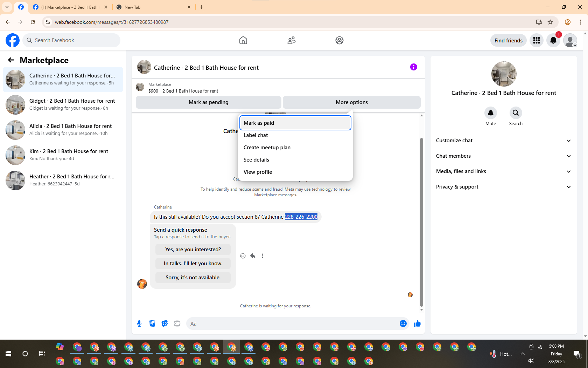Viewport: 588px width, 368px height.
Task: Reload the page
Action: (x=33, y=22)
